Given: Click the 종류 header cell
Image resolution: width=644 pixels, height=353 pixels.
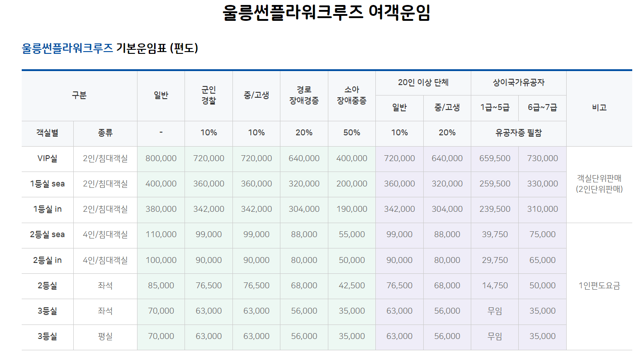Looking at the screenshot, I should tap(105, 133).
